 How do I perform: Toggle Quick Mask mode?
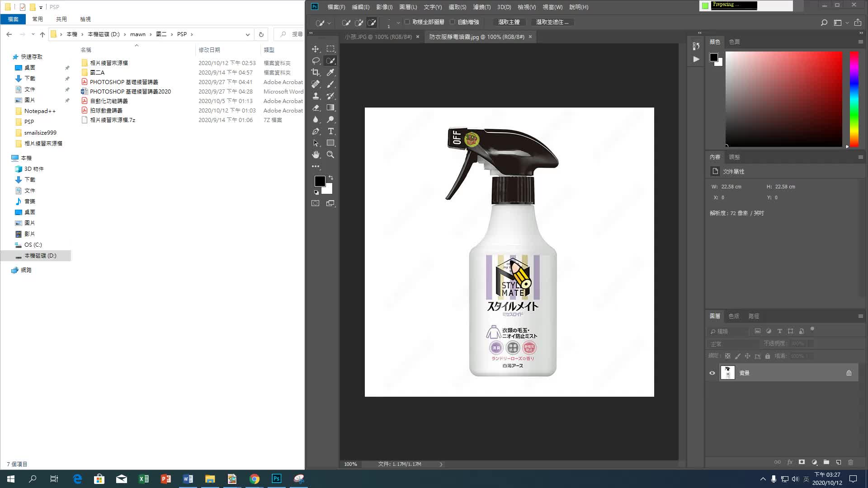click(x=316, y=203)
